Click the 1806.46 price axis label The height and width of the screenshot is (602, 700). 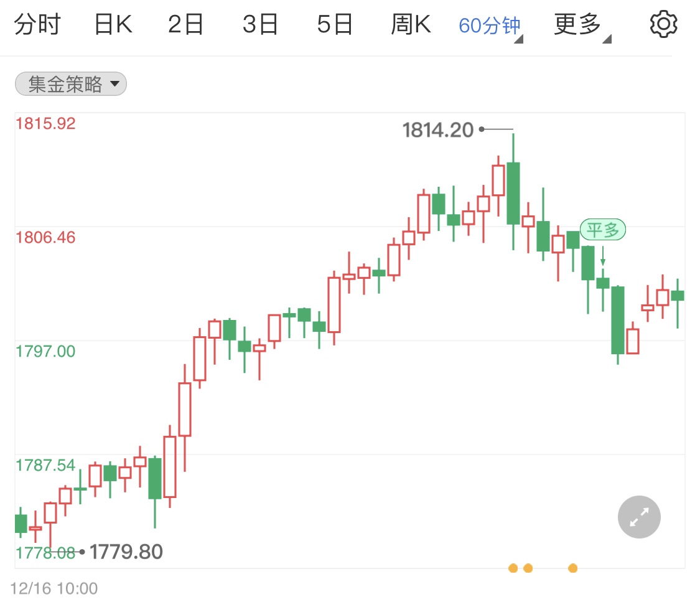(46, 238)
